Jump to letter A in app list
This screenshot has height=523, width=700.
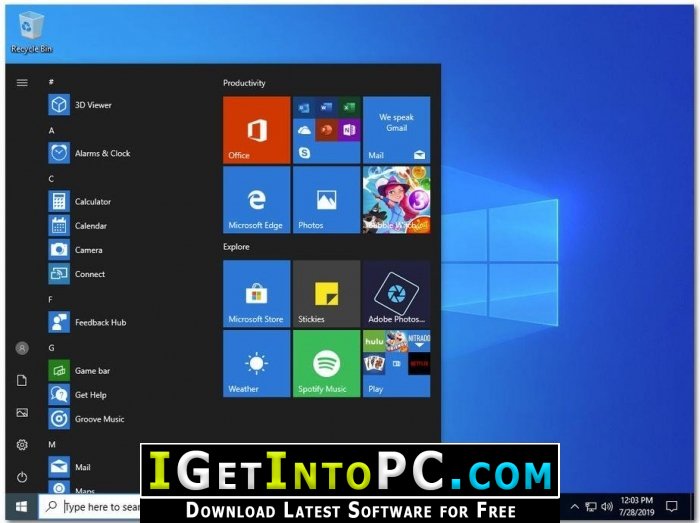tap(51, 130)
